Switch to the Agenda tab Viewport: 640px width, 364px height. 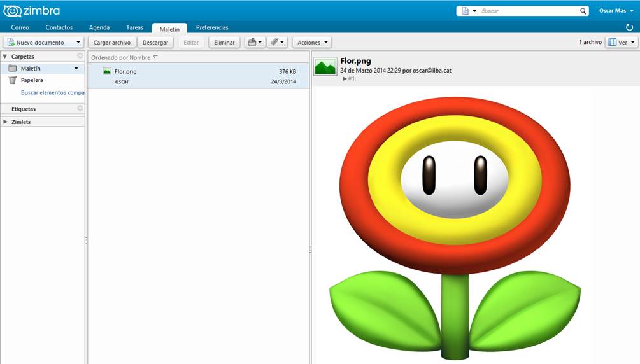pos(99,27)
